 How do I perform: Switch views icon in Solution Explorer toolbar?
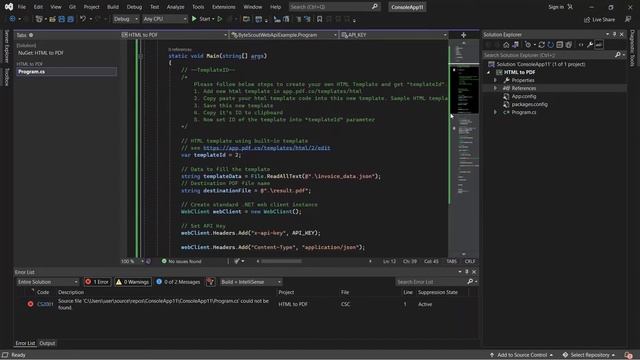click(x=516, y=45)
